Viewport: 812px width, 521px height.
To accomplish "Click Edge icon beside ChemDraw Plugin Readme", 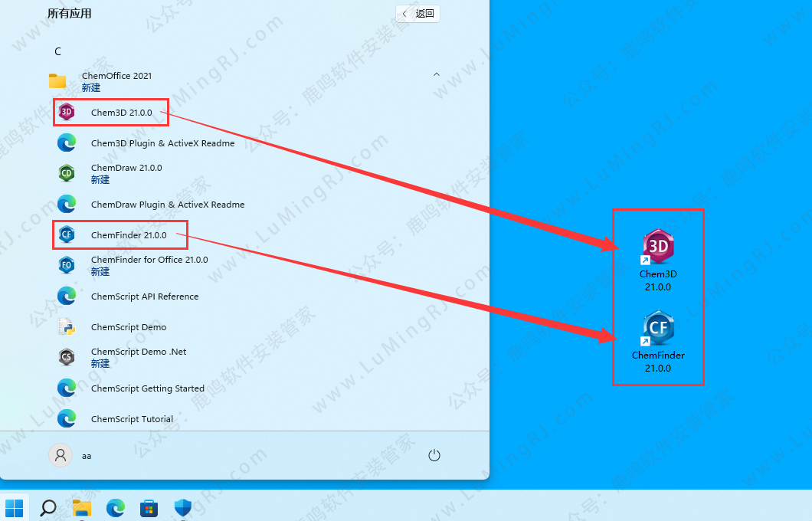I will 67,204.
